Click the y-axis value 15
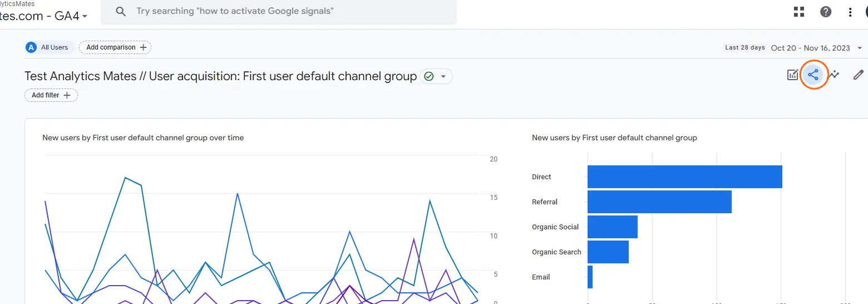The height and width of the screenshot is (304, 868). (494, 198)
